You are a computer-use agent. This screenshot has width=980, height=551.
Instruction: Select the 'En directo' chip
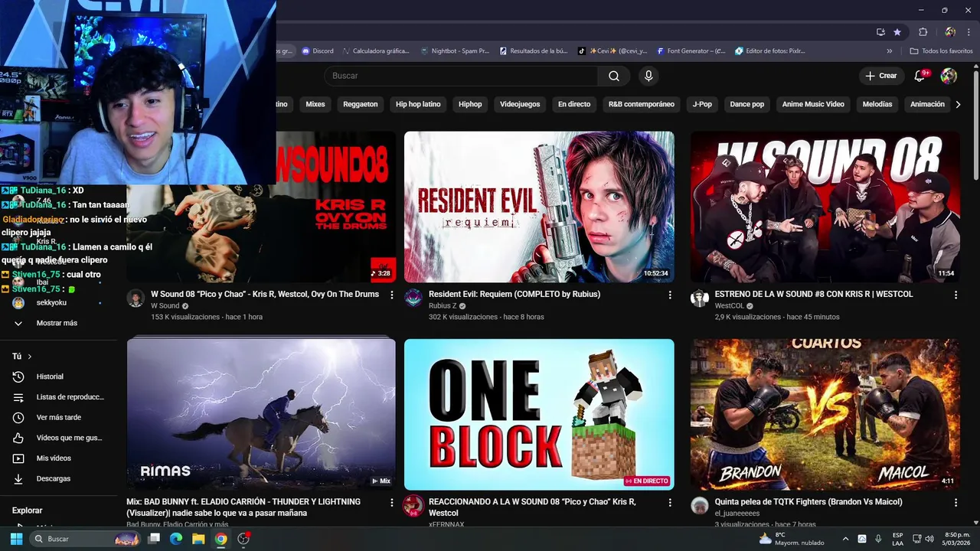tap(574, 104)
